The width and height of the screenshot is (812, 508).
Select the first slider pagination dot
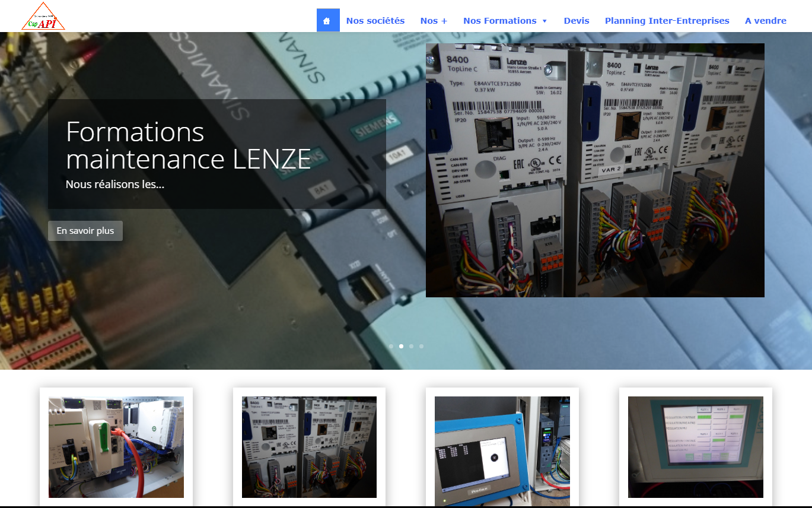pyautogui.click(x=391, y=346)
